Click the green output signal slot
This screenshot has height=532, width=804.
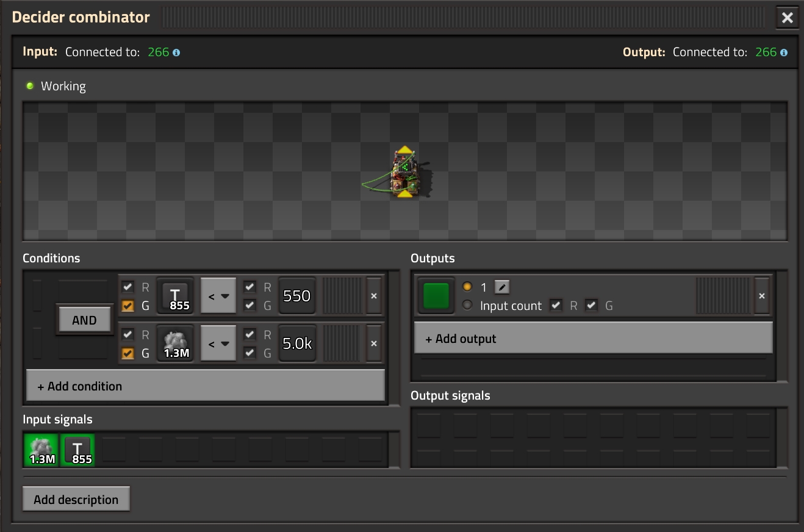[x=436, y=296]
